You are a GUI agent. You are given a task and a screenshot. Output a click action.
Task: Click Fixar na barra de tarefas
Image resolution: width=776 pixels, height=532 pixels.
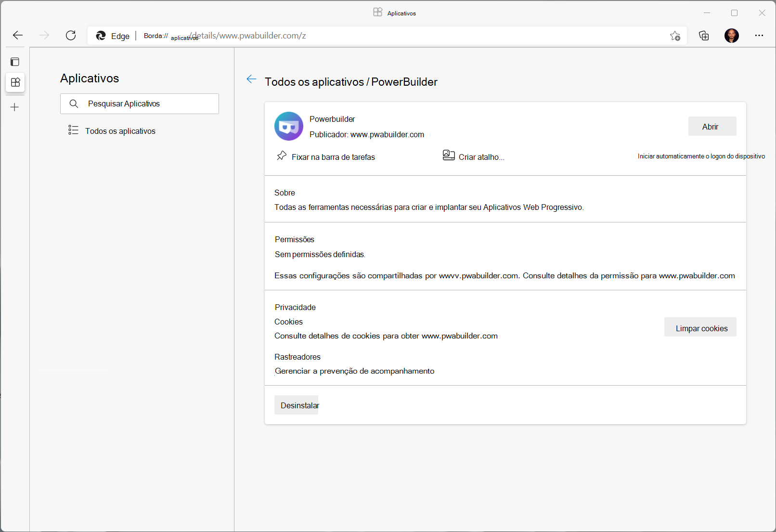333,157
